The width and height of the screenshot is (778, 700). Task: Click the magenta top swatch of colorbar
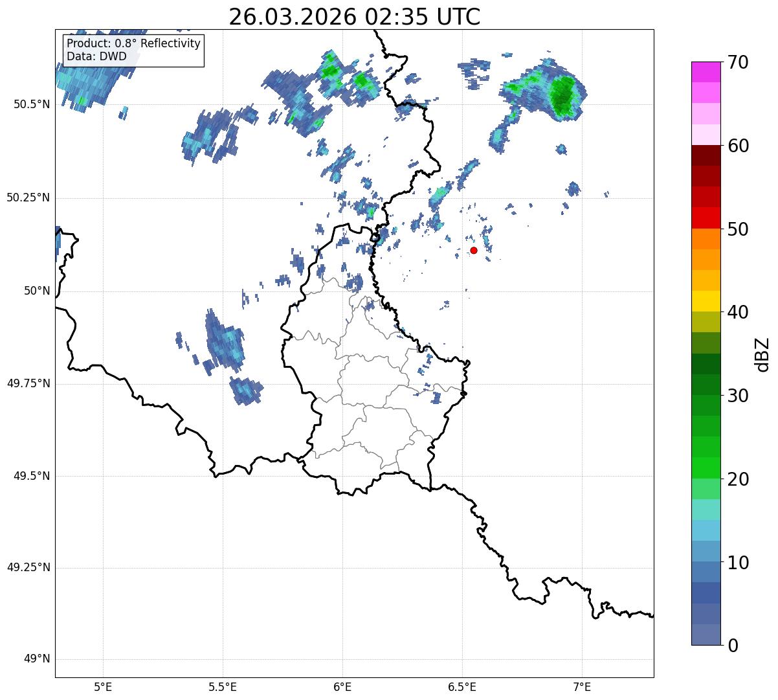point(706,72)
